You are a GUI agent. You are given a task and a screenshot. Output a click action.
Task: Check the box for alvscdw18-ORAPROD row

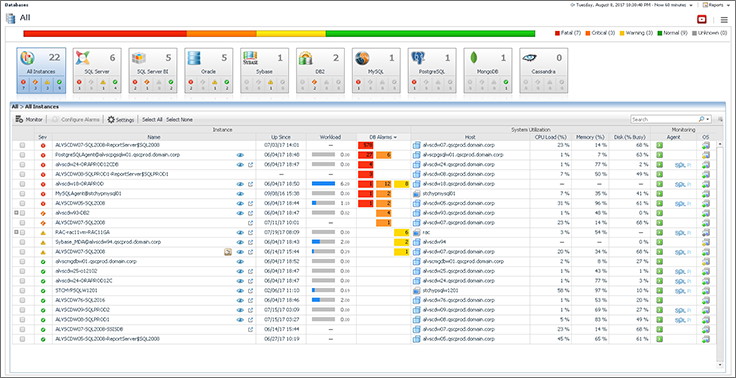click(22, 184)
